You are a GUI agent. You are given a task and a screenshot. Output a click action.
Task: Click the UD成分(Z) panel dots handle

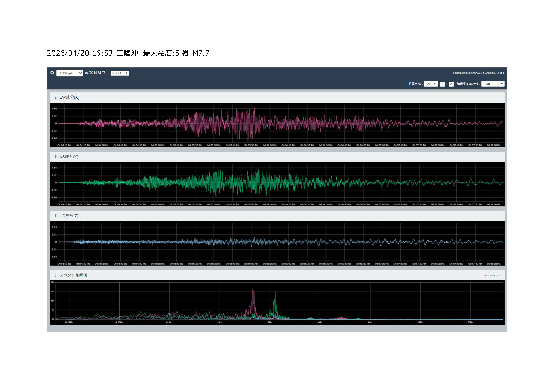[x=56, y=216]
